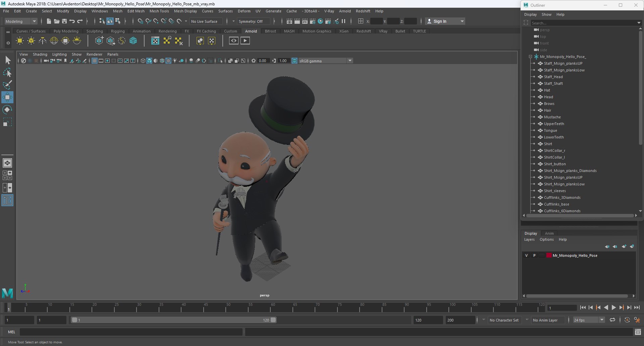Play animation forward

(x=614, y=307)
